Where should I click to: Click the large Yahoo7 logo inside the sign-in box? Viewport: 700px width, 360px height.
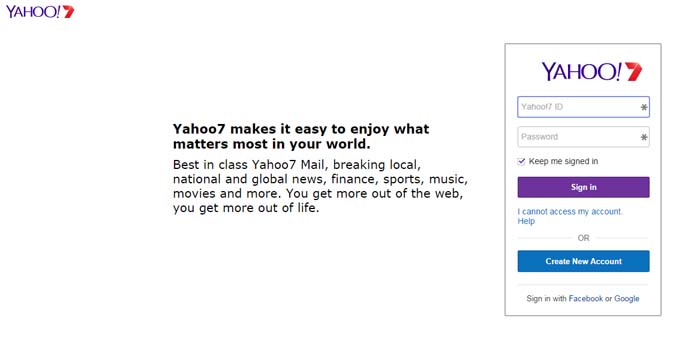point(592,72)
